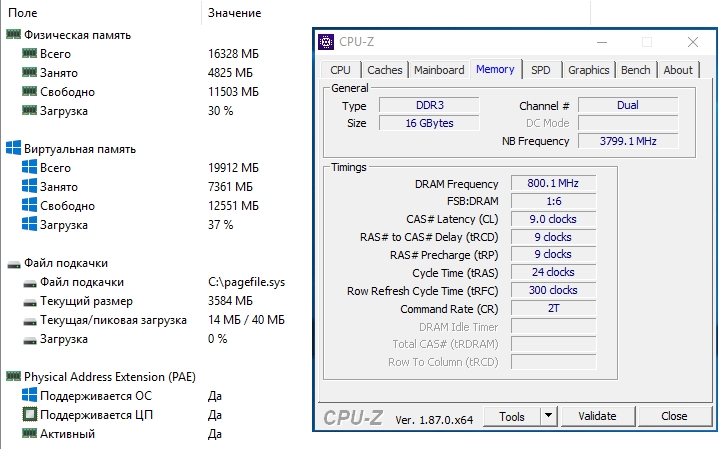
Task: Open the Bench tab
Action: point(636,70)
